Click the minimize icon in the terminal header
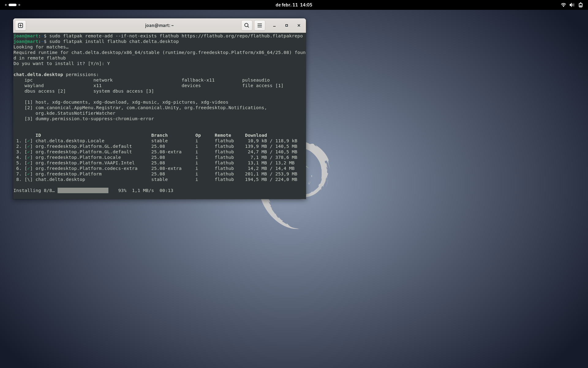The height and width of the screenshot is (368, 588). [x=274, y=25]
